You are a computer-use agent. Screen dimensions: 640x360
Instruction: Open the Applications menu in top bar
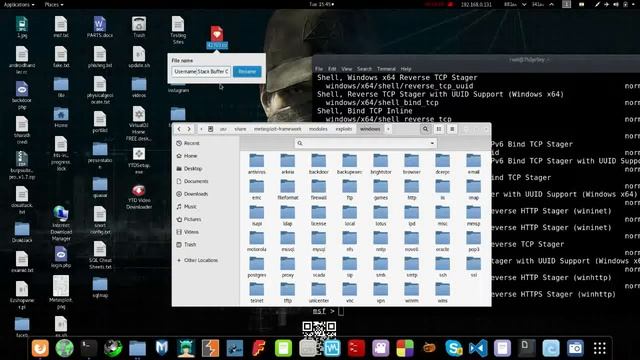coord(19,4)
